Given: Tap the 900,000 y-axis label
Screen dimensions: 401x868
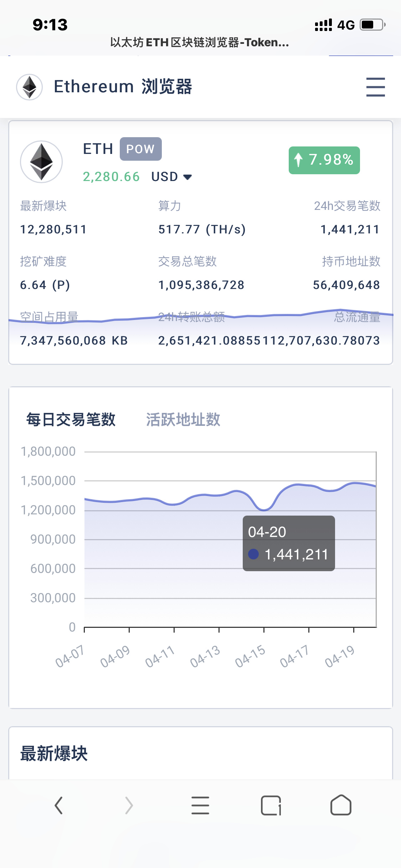Looking at the screenshot, I should 53,539.
